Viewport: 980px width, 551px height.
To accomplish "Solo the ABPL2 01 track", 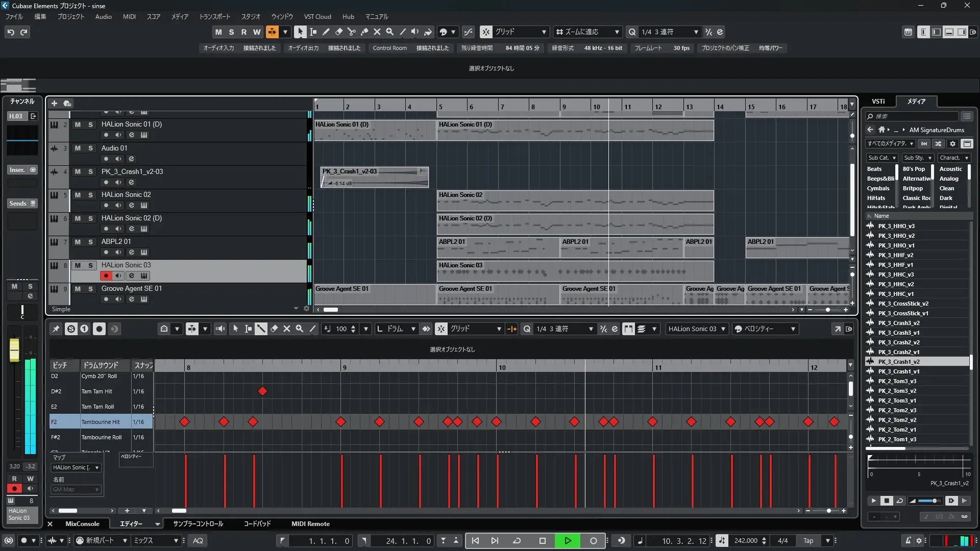I will pos(90,242).
